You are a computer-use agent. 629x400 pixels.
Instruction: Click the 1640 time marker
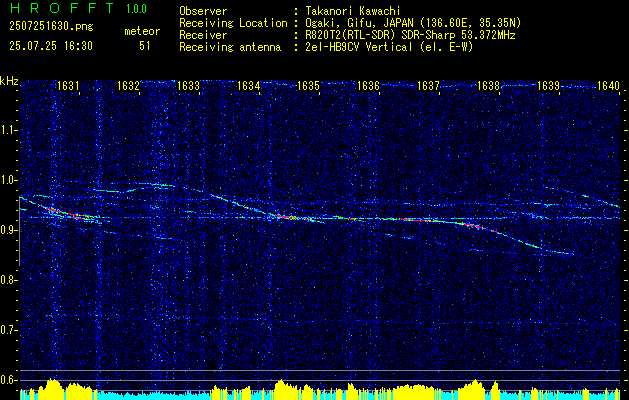click(609, 86)
